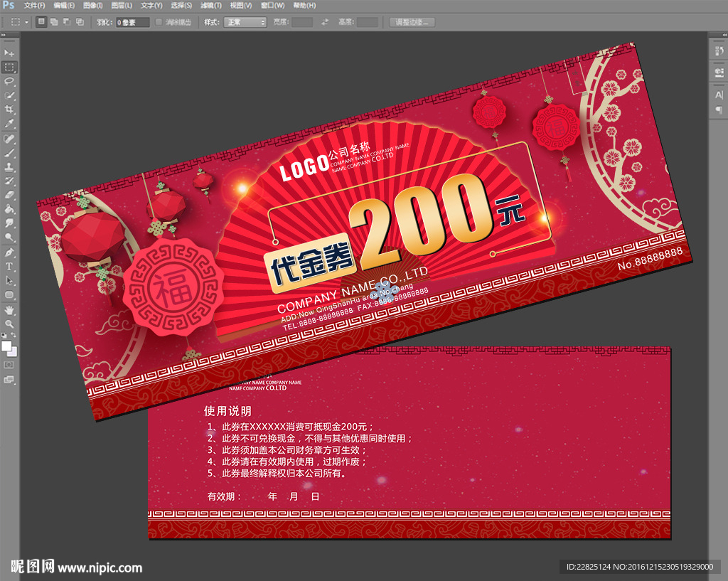Open the View menu
Screen dimensions: 728x581
(x=240, y=6)
